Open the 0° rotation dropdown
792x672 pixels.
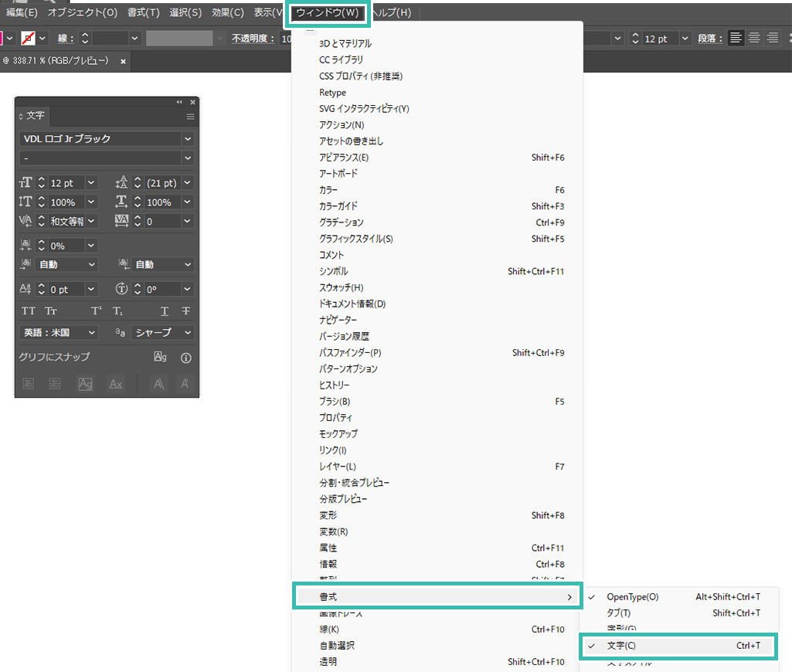coord(188,290)
